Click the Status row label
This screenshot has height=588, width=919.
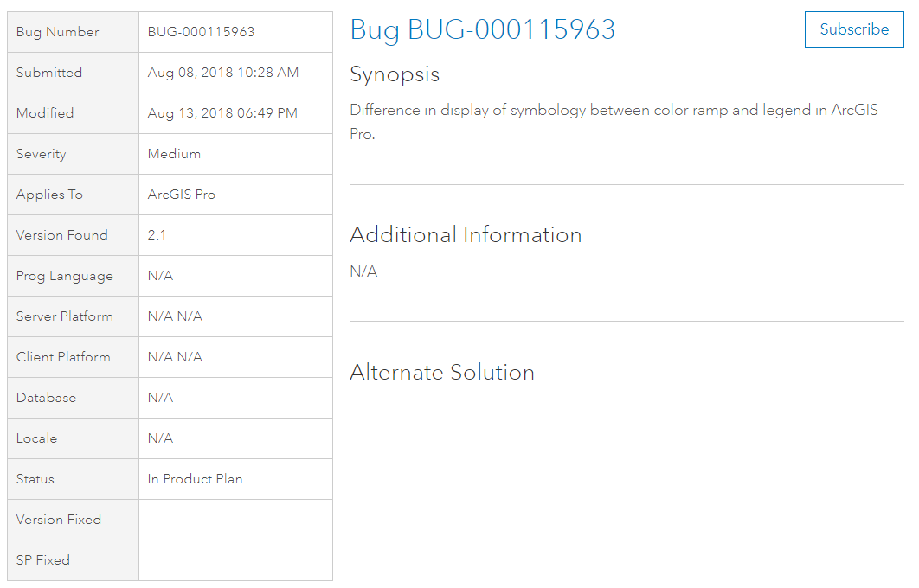[35, 479]
